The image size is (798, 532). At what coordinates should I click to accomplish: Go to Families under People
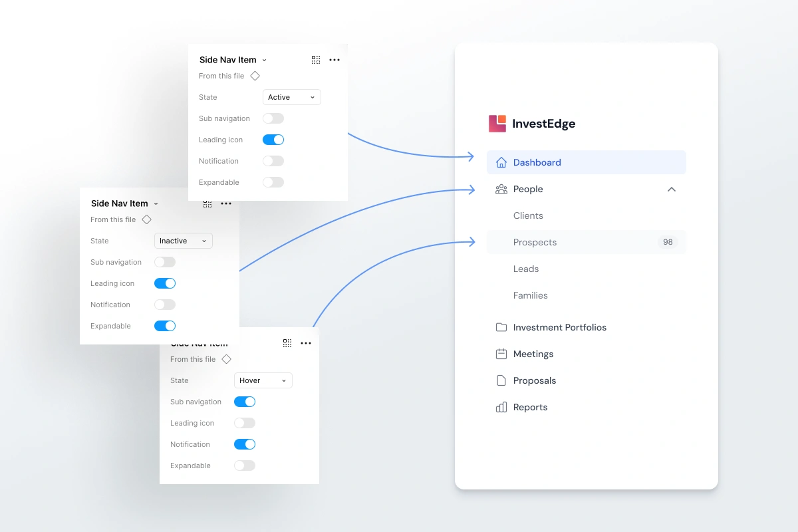531,295
